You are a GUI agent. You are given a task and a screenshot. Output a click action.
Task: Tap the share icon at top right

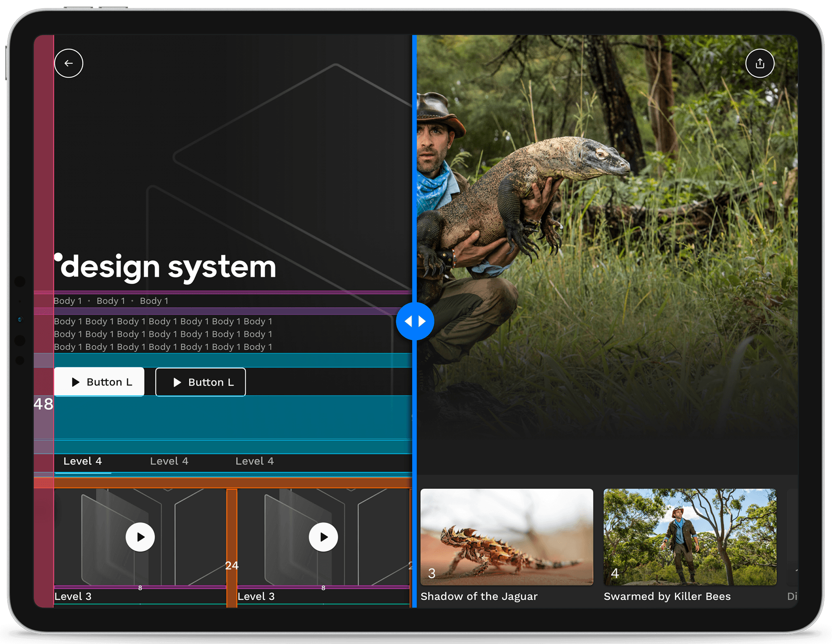[760, 63]
